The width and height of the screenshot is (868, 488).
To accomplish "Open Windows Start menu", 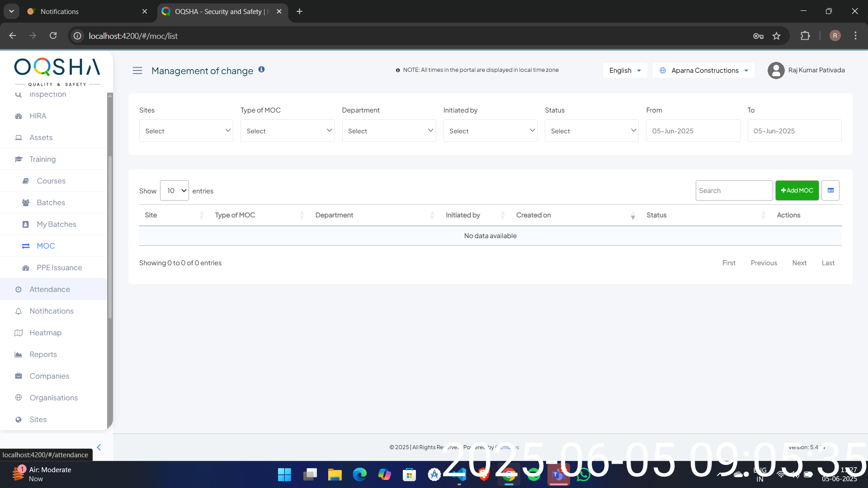I will (x=284, y=474).
